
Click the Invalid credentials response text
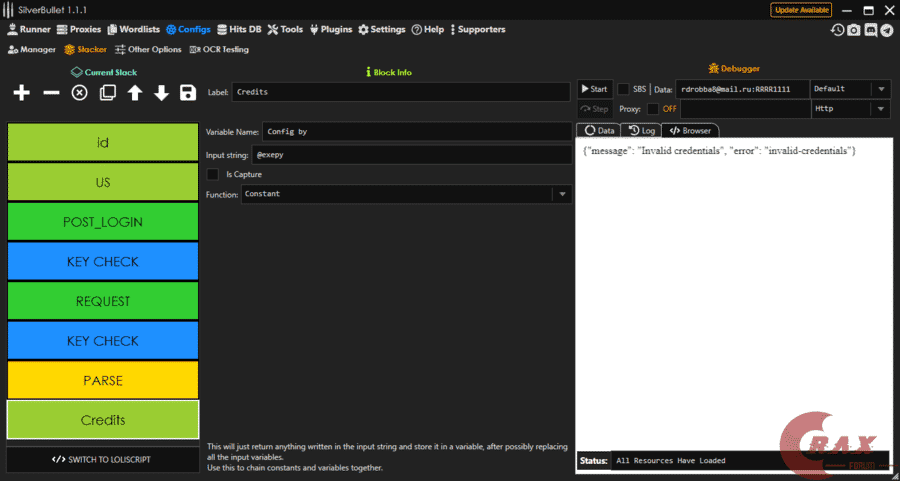point(719,150)
